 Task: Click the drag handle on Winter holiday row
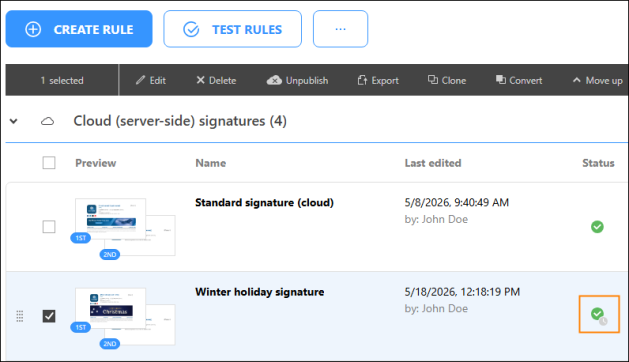[x=20, y=316]
